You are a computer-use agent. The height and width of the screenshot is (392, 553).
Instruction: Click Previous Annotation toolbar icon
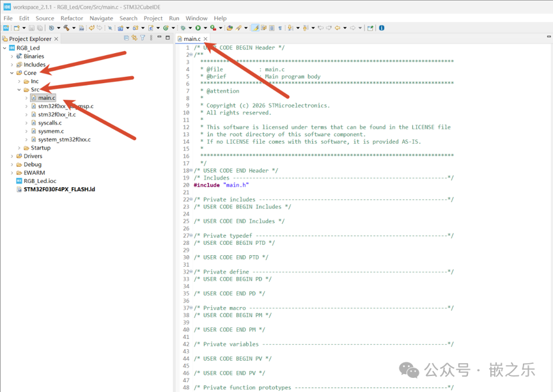click(x=306, y=28)
